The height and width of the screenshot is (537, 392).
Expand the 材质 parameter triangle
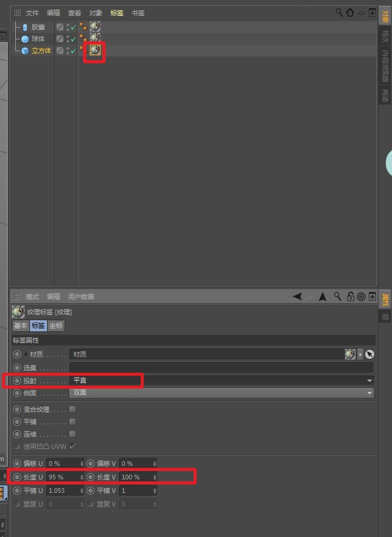pyautogui.click(x=26, y=354)
